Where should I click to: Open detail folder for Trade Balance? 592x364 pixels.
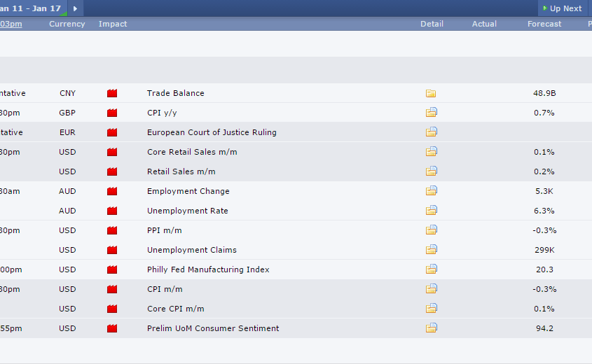[431, 93]
